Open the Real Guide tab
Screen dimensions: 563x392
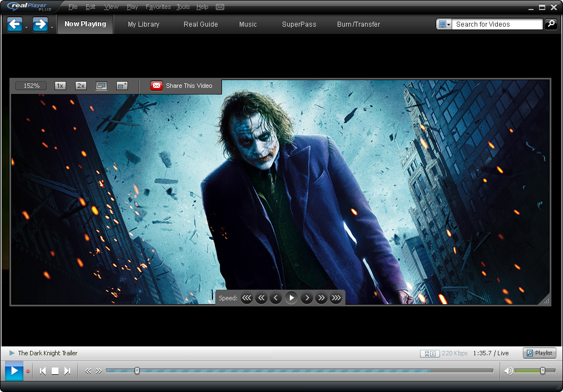coord(201,24)
